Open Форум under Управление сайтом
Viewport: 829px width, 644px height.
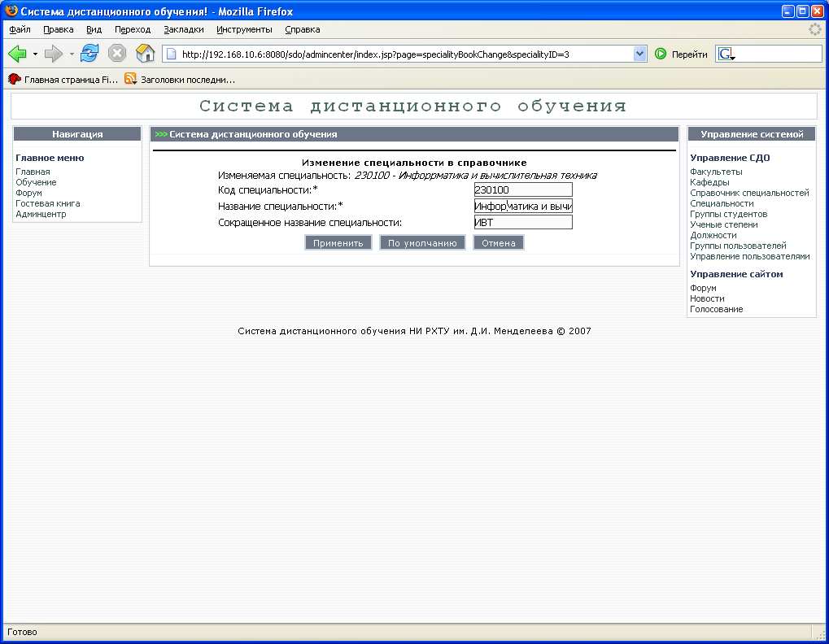click(x=703, y=288)
